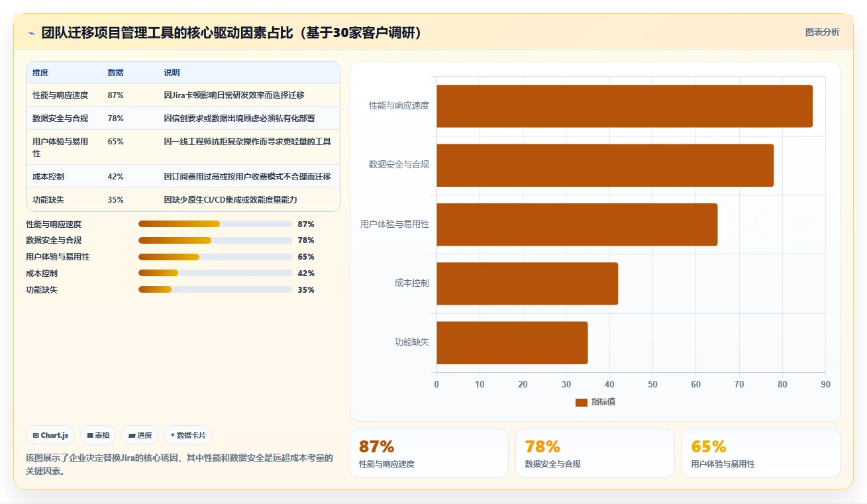Click the 用户体验与易用性 65% progress bar
Image resolution: width=867 pixels, height=504 pixels.
point(215,257)
